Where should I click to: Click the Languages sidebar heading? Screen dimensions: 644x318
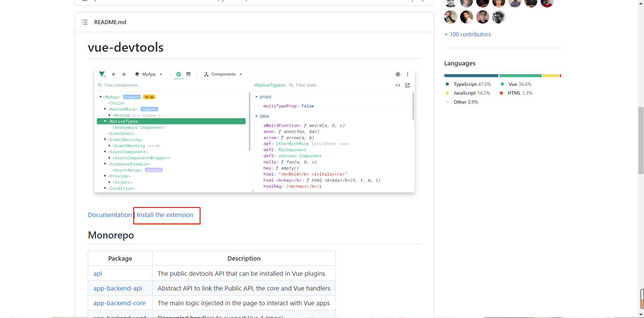(460, 63)
